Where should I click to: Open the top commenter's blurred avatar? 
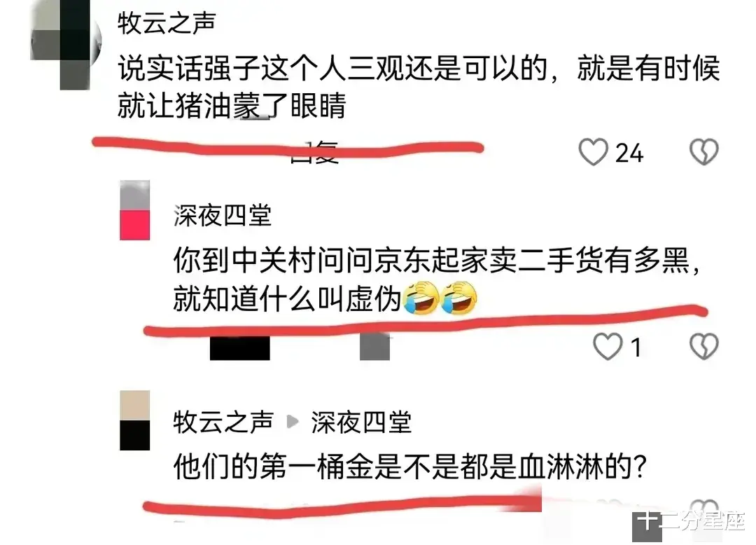[66, 45]
